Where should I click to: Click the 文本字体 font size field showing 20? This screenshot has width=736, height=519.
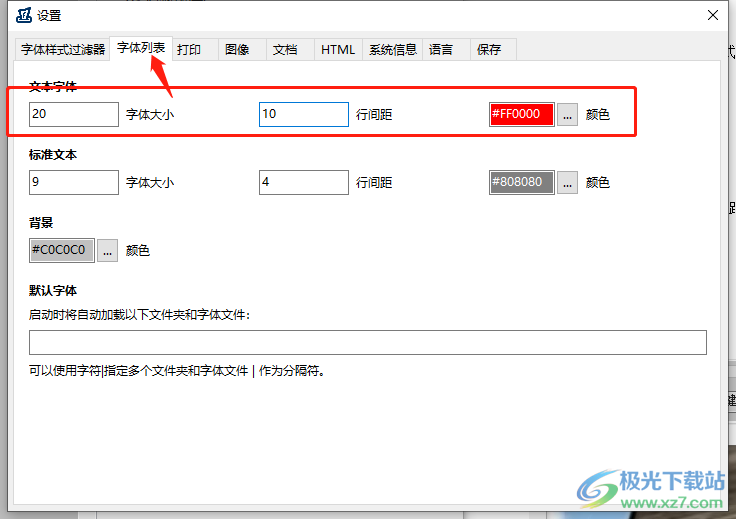point(74,114)
